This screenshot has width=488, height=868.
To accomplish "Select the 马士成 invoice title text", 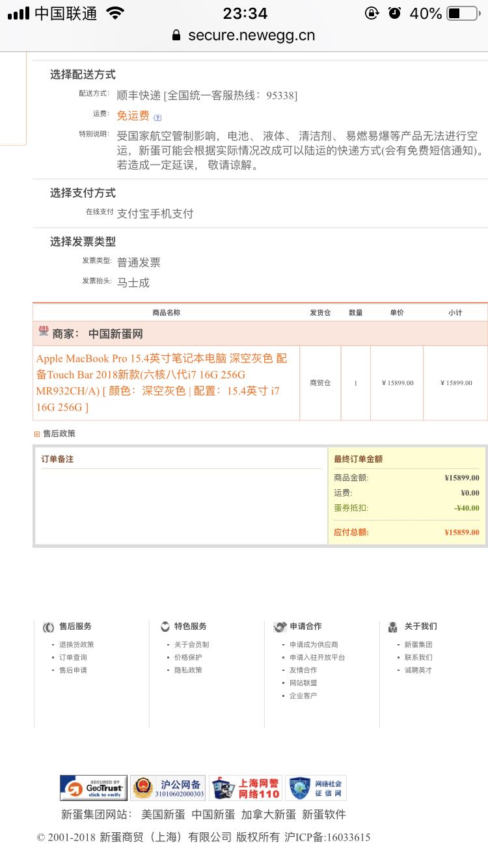I will coord(133,283).
